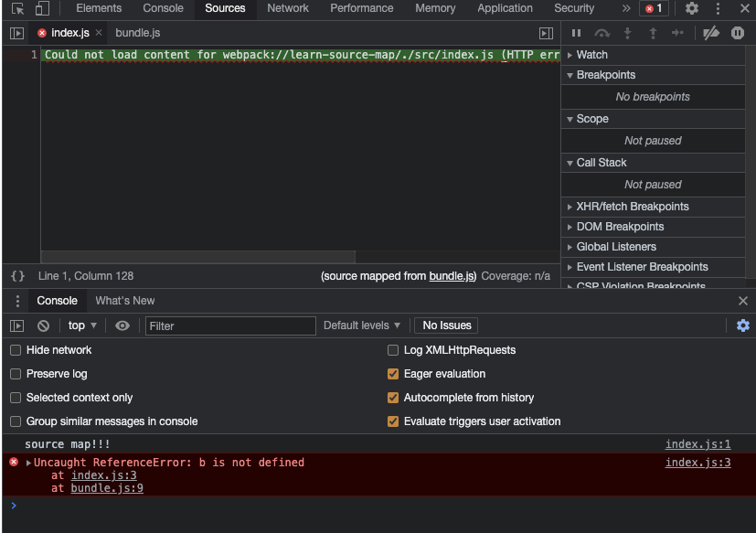Viewport: 756px width, 533px height.
Task: Disable Eager evaluation checkbox
Action: pos(393,374)
